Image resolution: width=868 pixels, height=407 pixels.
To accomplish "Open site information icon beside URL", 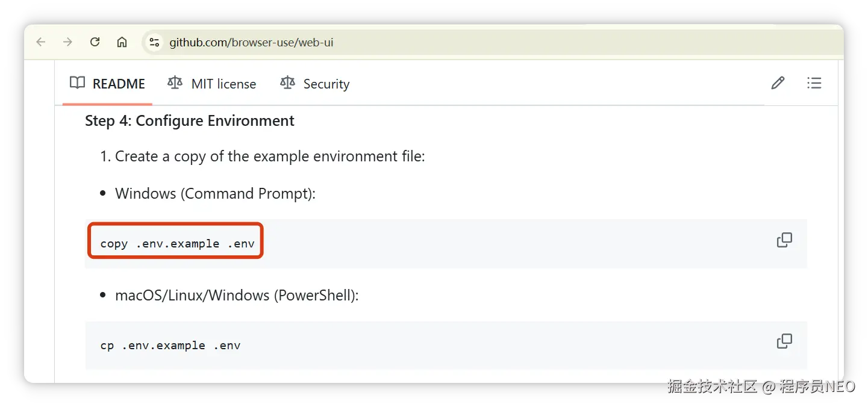I will 154,42.
